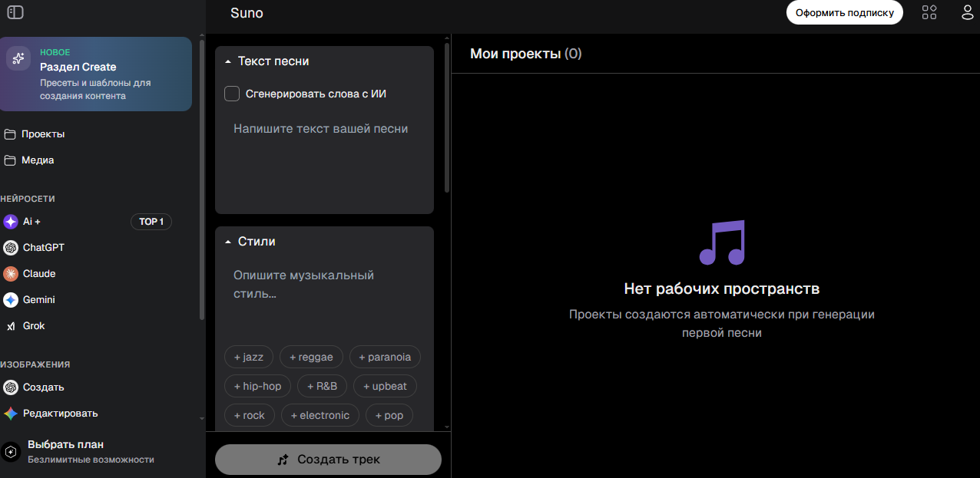The image size is (980, 478).
Task: Open 'Медиа' in the sidebar
Action: point(37,160)
